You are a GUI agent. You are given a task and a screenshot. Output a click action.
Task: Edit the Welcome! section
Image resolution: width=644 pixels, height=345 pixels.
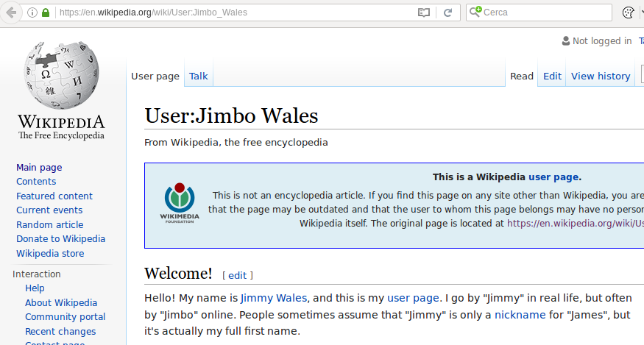click(238, 275)
